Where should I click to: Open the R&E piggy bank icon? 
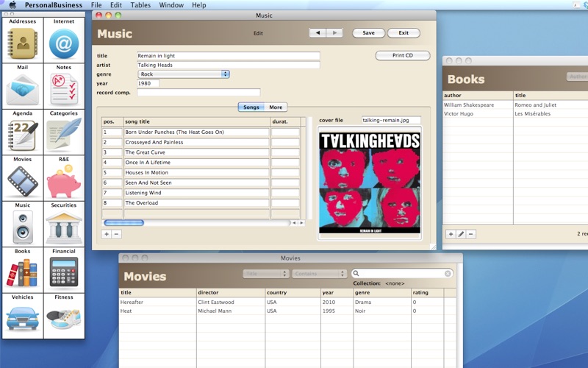click(x=64, y=181)
